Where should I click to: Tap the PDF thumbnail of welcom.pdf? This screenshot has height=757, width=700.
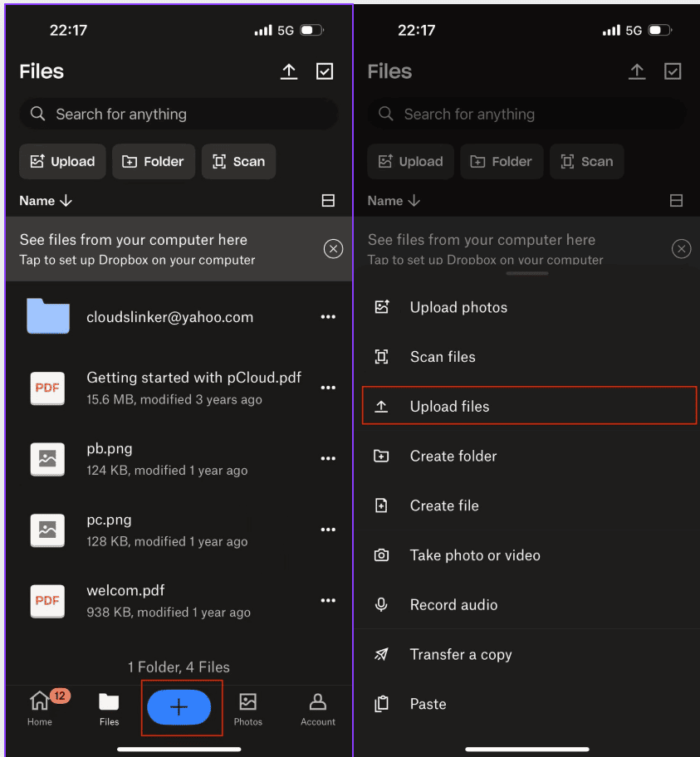(47, 601)
